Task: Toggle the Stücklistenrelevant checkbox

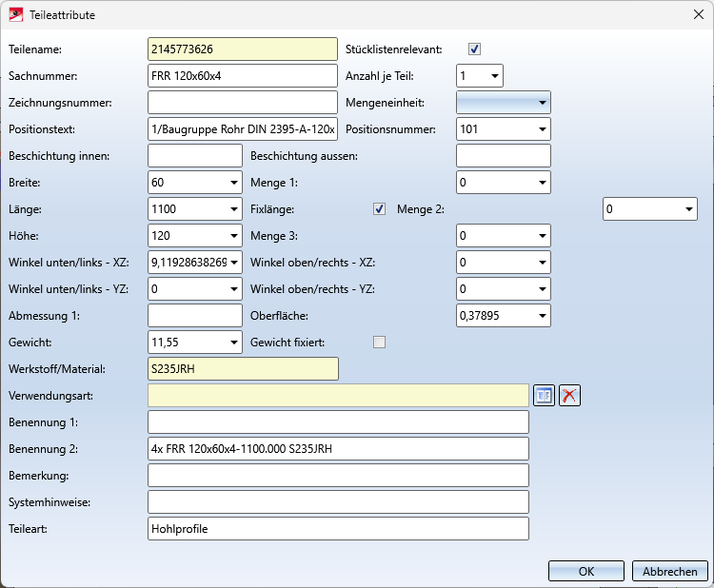Action: coord(474,49)
